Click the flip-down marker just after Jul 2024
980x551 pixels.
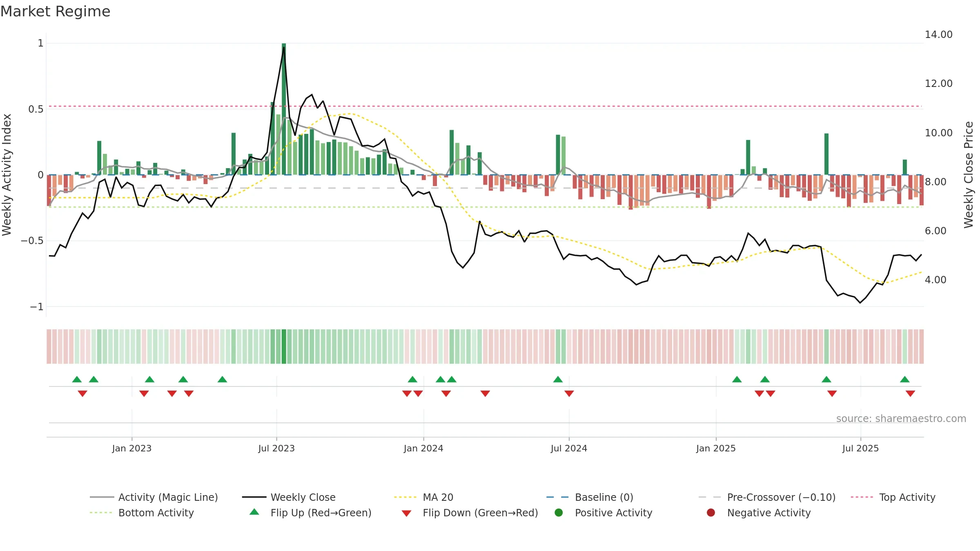(x=569, y=393)
